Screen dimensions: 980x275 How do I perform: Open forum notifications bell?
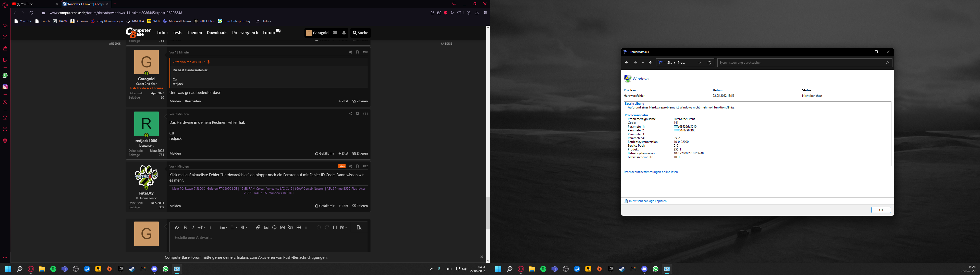344,33
